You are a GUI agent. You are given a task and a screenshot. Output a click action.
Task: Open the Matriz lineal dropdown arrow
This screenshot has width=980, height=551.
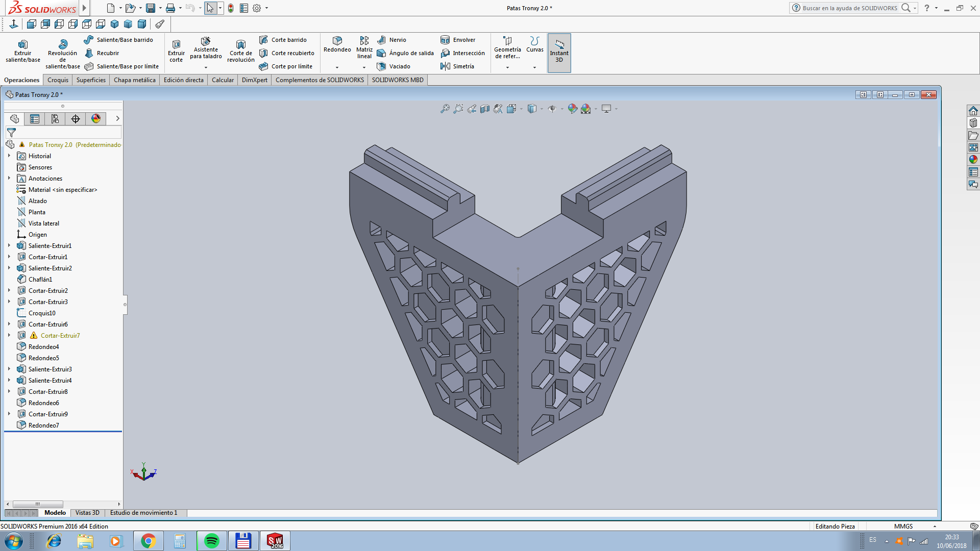coord(364,67)
